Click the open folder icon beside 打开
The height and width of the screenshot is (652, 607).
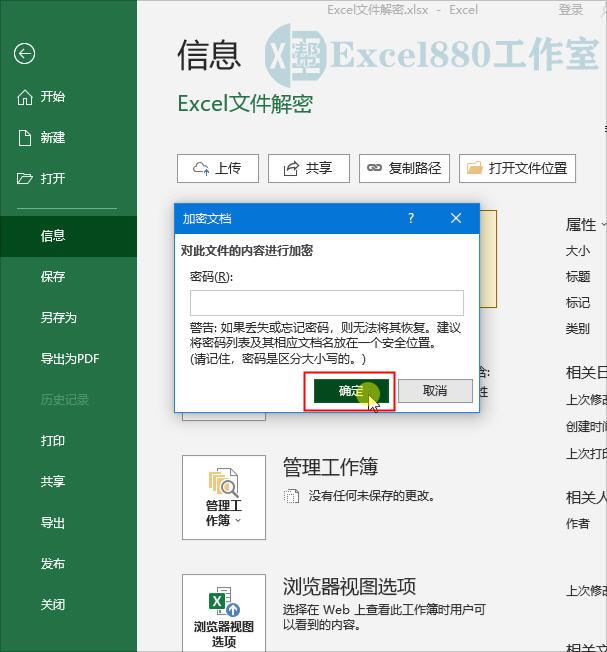pyautogui.click(x=25, y=178)
